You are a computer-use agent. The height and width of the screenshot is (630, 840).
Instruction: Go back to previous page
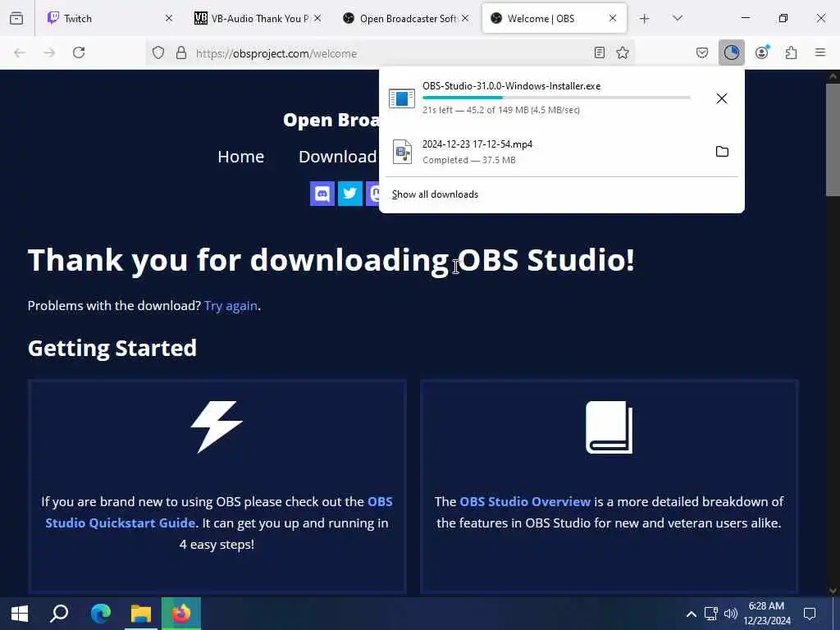[20, 52]
